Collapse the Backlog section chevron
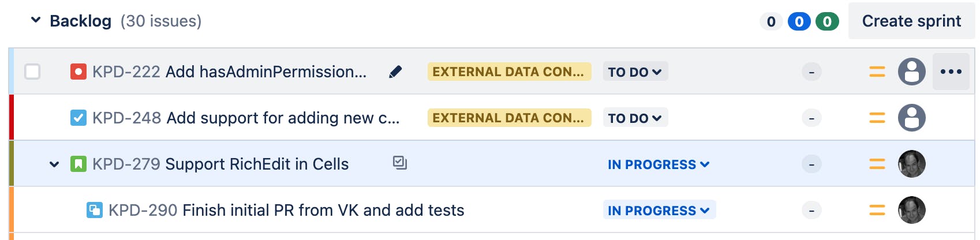 click(36, 20)
